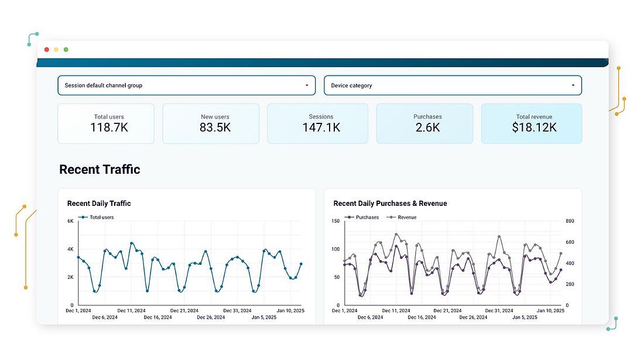The height and width of the screenshot is (362, 644).
Task: Click Dec 21, 2024 label on traffic chart
Action: [x=184, y=311]
